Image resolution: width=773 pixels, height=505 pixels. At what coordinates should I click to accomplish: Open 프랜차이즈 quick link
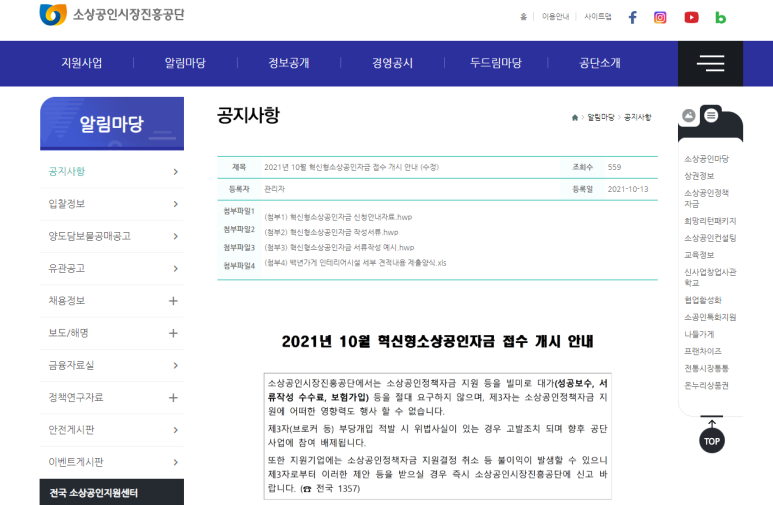click(x=703, y=351)
